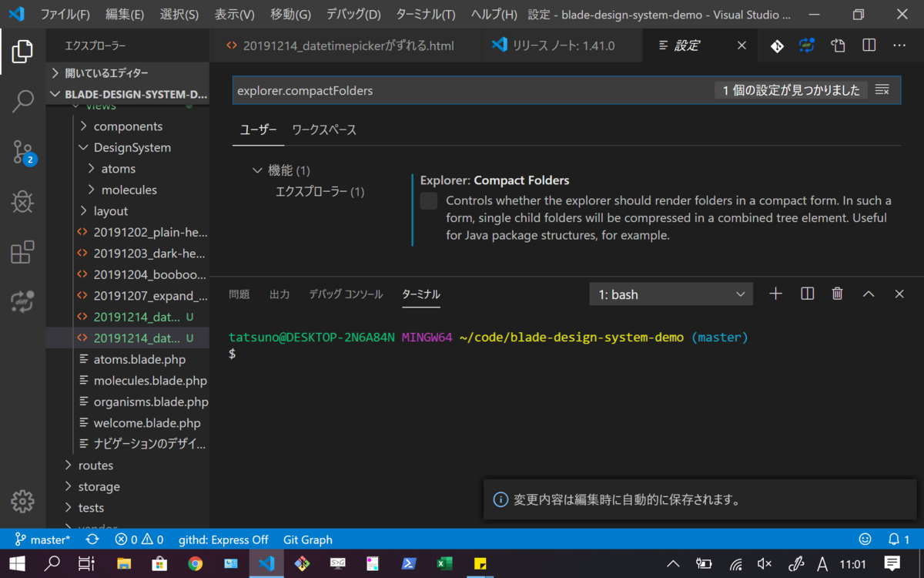Click the Git diamond icon in editor toolbar
The height and width of the screenshot is (578, 924).
(x=777, y=46)
